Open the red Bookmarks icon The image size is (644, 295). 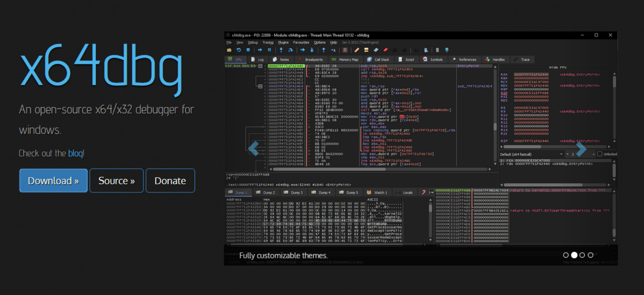[385, 50]
